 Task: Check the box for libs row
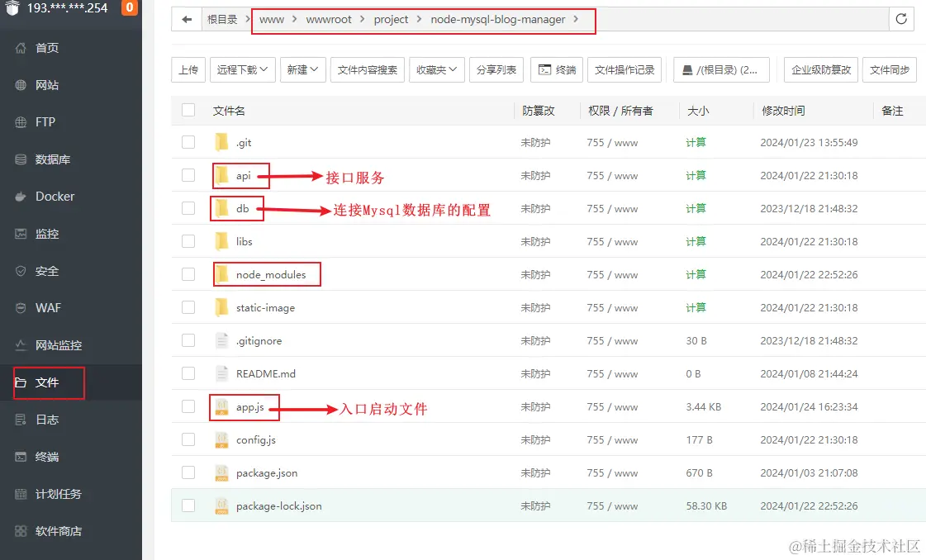tap(188, 242)
